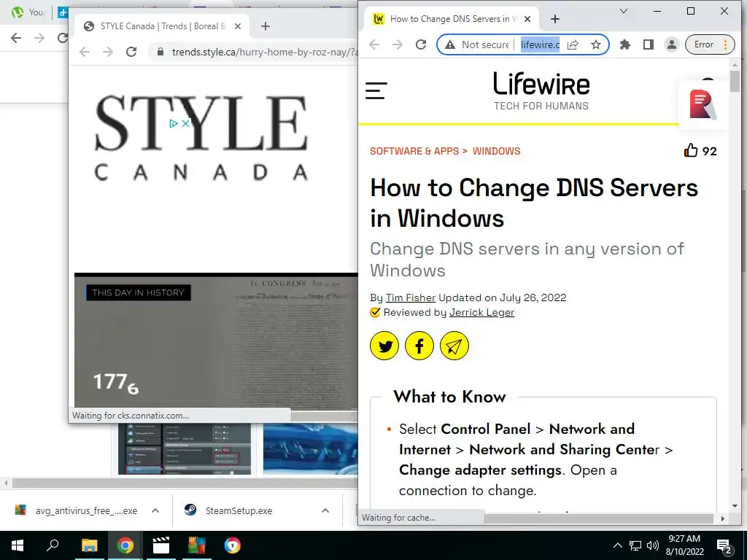Open SOFTWARE & APPS breadcrumb link
747x560 pixels.
pyautogui.click(x=414, y=151)
